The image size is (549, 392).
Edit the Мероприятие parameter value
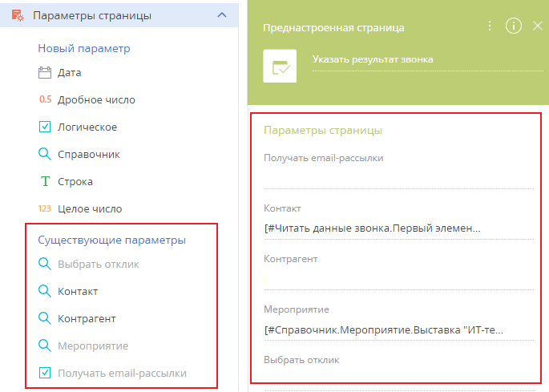(x=398, y=330)
